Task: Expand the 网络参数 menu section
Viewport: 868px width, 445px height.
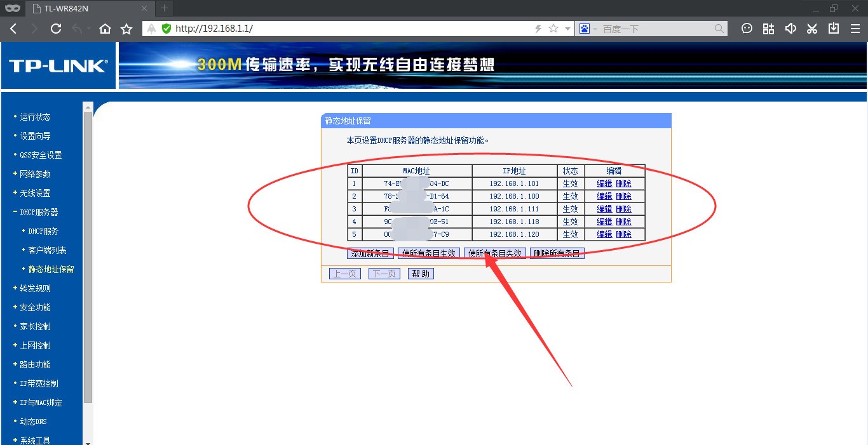Action: 35,174
